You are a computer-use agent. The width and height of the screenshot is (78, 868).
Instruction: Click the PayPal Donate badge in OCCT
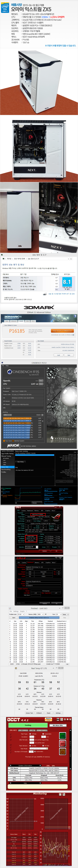[x=48, y=719]
